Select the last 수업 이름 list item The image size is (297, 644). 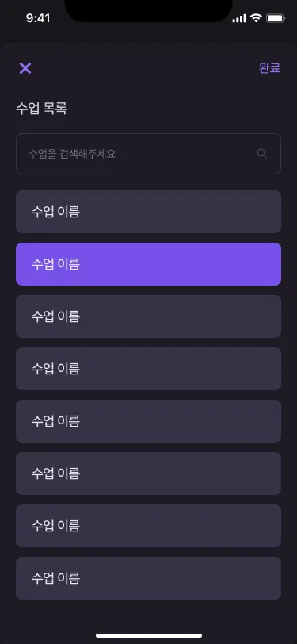(149, 578)
